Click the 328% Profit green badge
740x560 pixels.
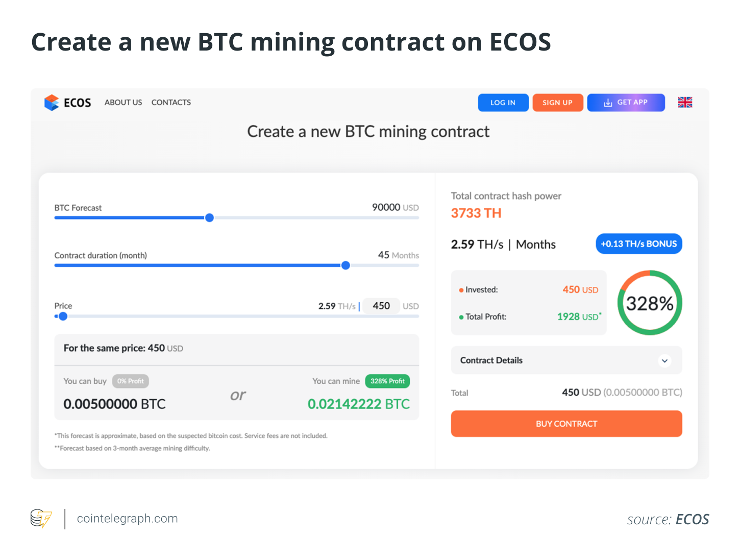(387, 381)
